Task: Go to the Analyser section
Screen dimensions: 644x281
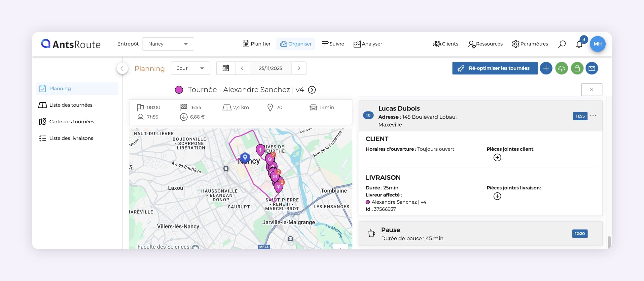Action: click(368, 44)
